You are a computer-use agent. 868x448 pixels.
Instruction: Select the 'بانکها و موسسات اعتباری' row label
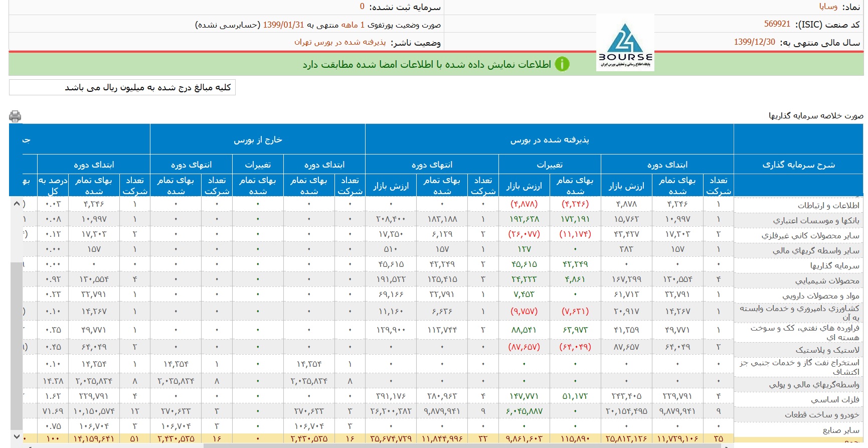[x=816, y=220]
